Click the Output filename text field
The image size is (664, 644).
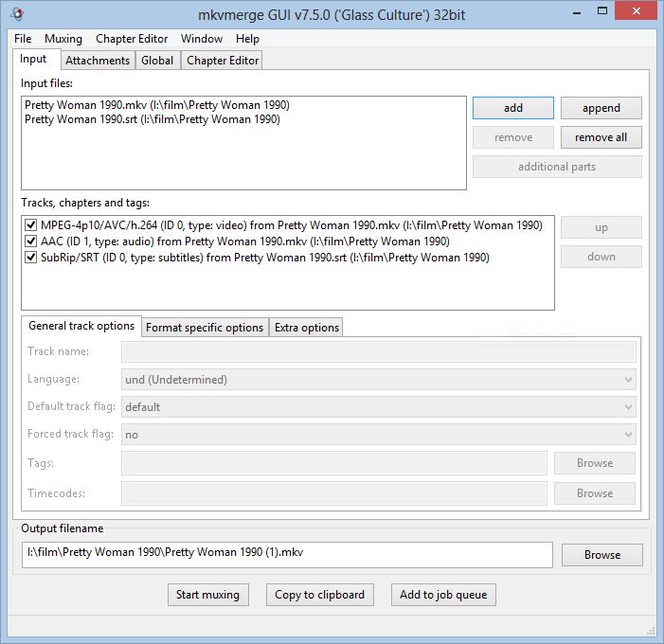click(x=287, y=554)
